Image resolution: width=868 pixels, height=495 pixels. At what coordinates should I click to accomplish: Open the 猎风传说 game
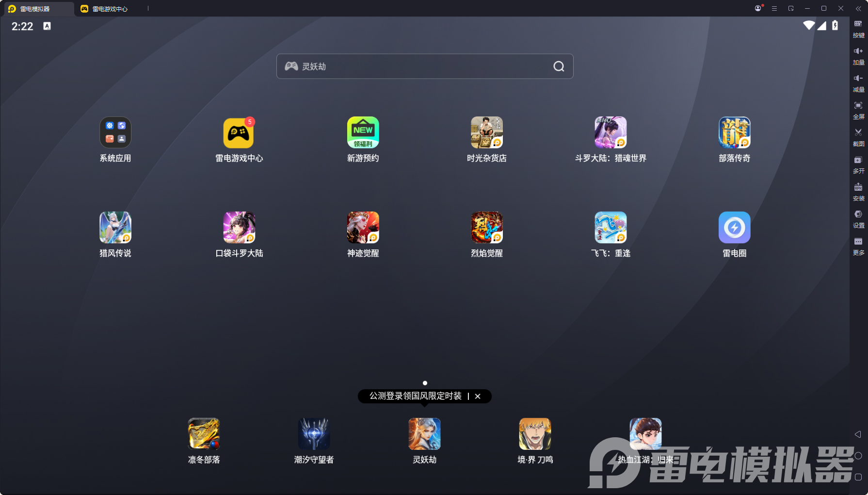[x=115, y=227]
